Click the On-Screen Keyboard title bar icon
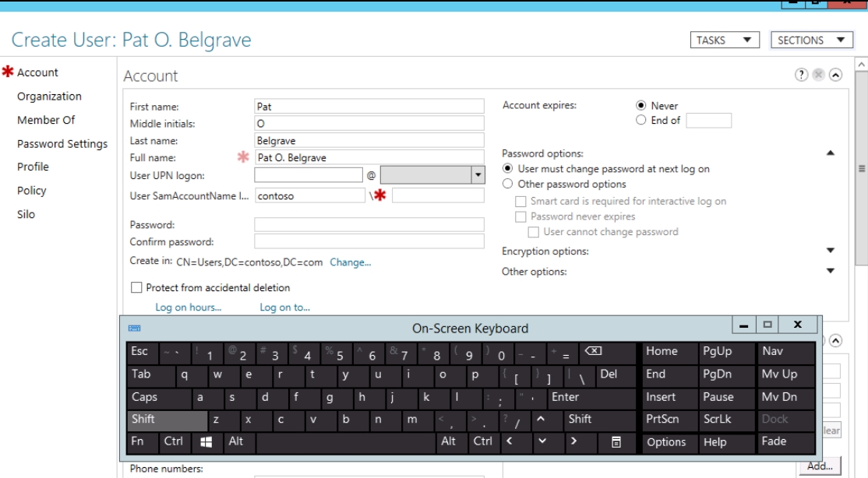The height and width of the screenshot is (478, 868). coord(133,329)
